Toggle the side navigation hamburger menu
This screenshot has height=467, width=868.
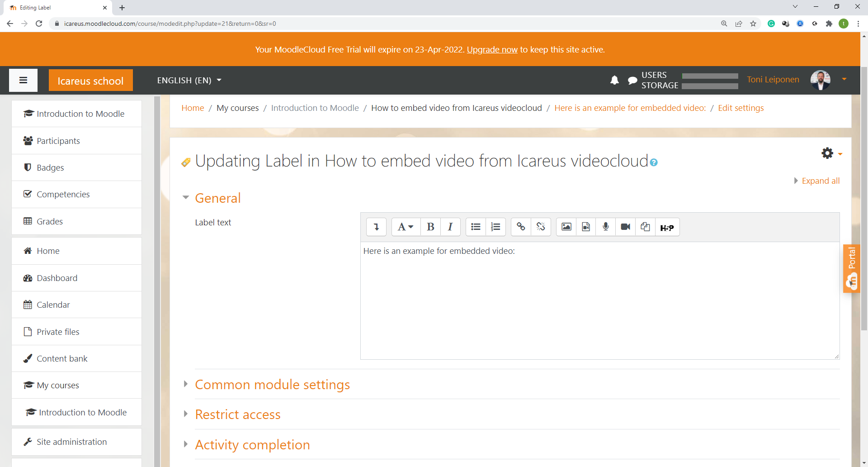pyautogui.click(x=24, y=81)
